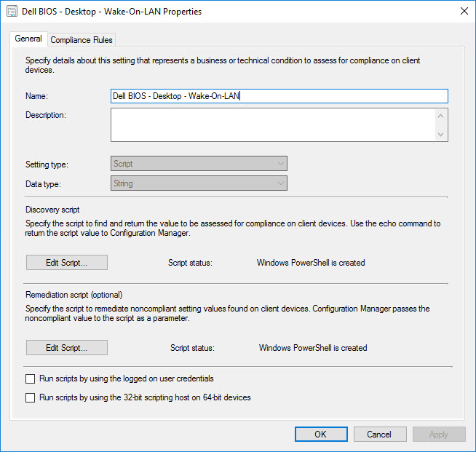Click the Remediation script status text
The image size is (476, 452).
point(313,348)
